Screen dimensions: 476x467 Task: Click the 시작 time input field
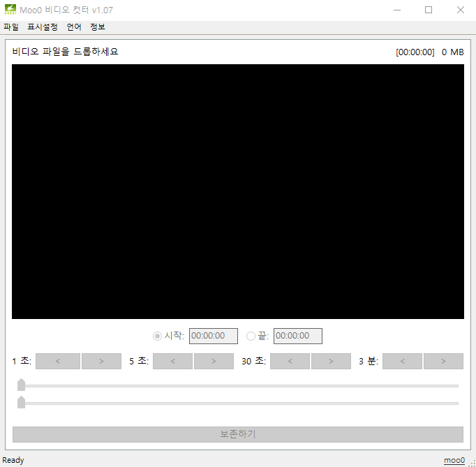214,336
